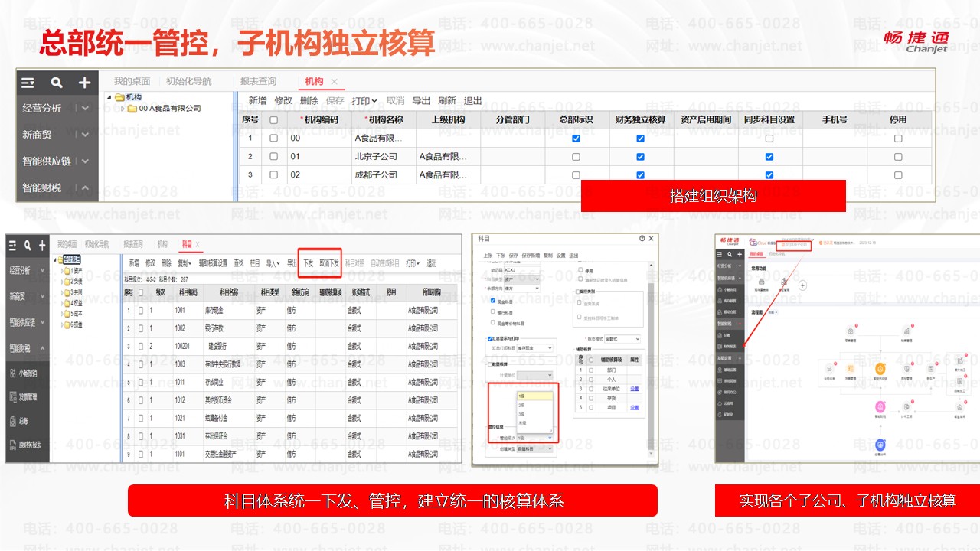980x551 pixels.
Task: Check 银行科目 in the 科目 dialog
Action: point(492,312)
